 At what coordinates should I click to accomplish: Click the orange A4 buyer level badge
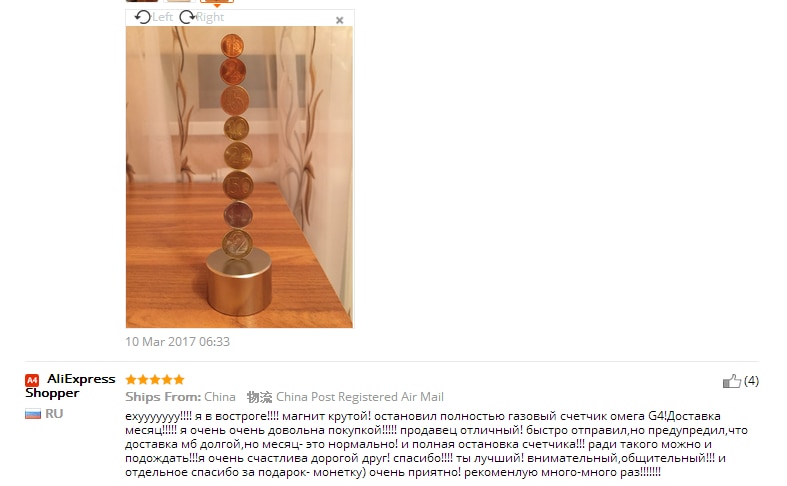click(32, 380)
